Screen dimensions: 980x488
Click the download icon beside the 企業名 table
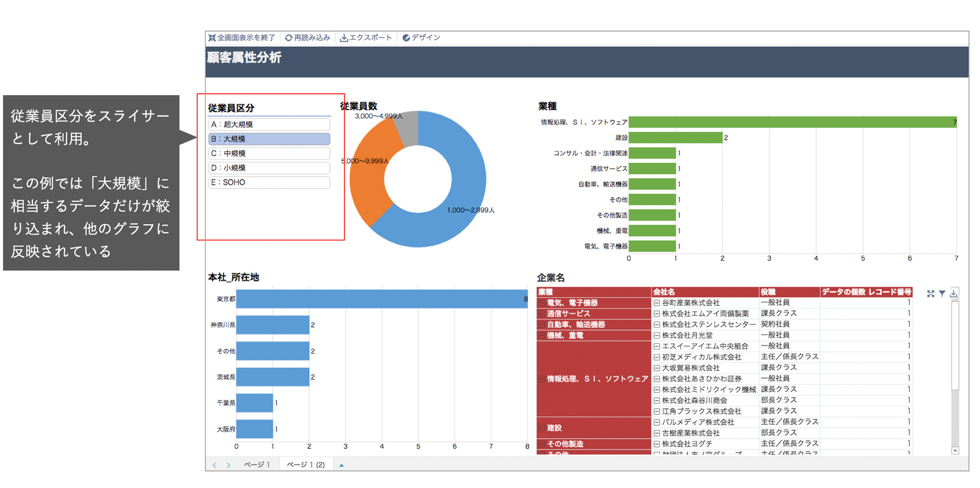pyautogui.click(x=954, y=294)
